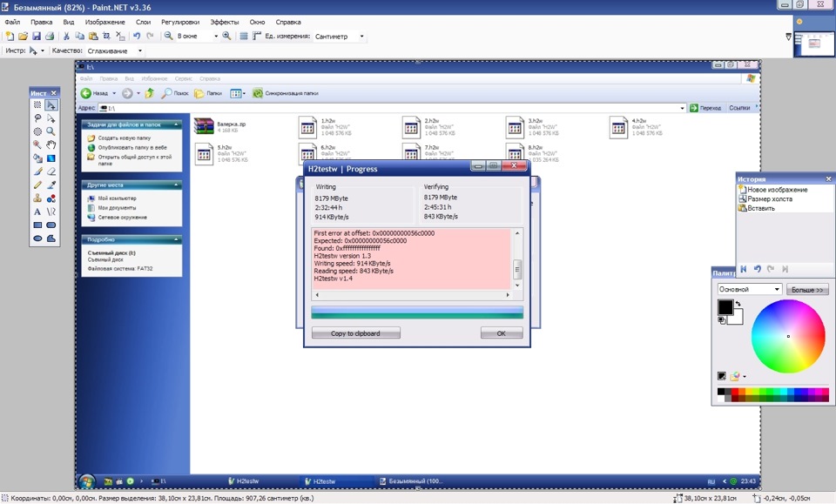The width and height of the screenshot is (836, 504).
Task: Open the Правка menu
Action: (41, 22)
